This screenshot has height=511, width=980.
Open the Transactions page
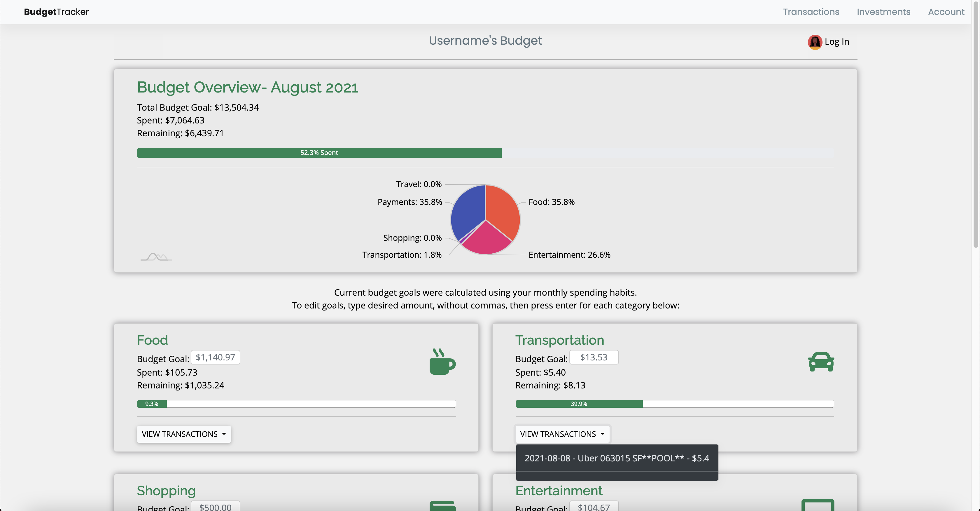pos(811,12)
